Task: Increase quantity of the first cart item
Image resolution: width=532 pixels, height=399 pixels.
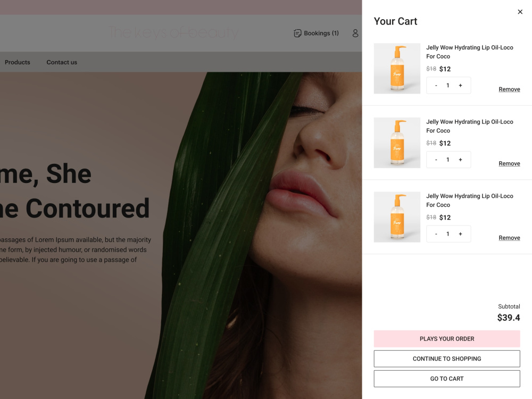Action: pyautogui.click(x=460, y=86)
